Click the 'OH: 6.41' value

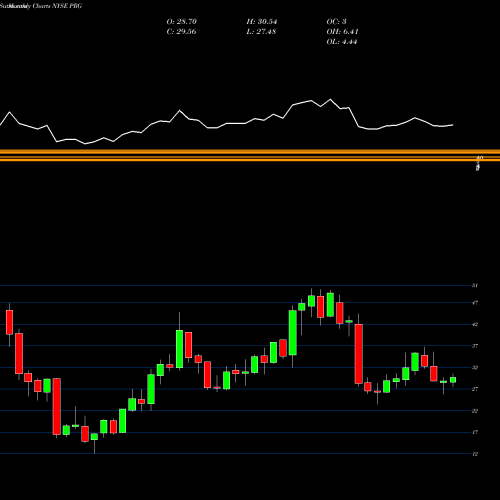pyautogui.click(x=342, y=32)
